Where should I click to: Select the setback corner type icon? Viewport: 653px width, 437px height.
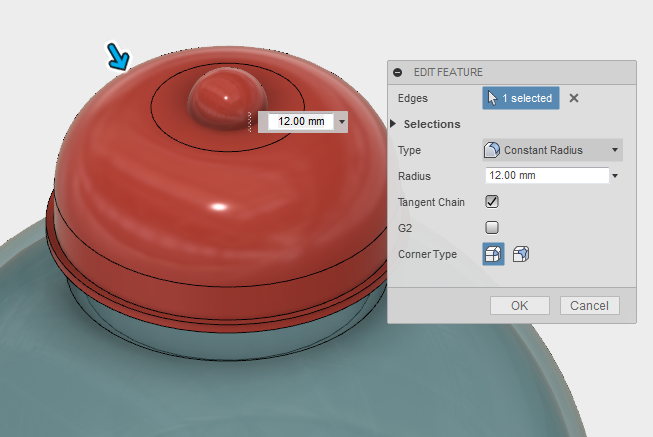tap(521, 254)
